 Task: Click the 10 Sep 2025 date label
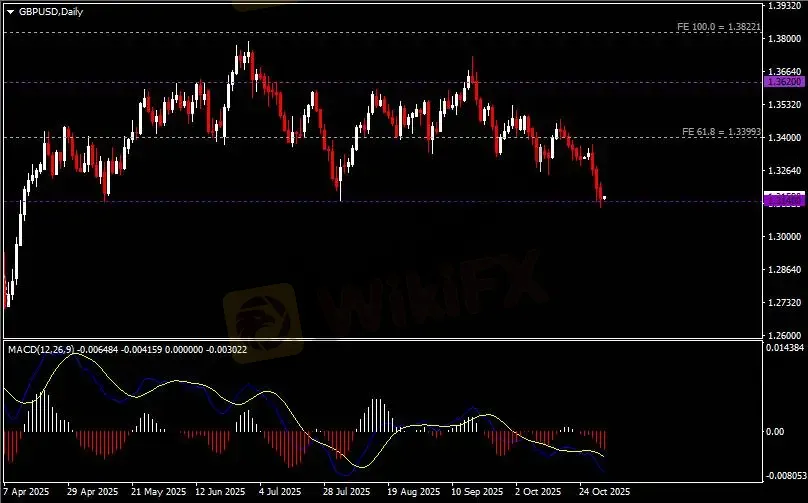coord(477,492)
